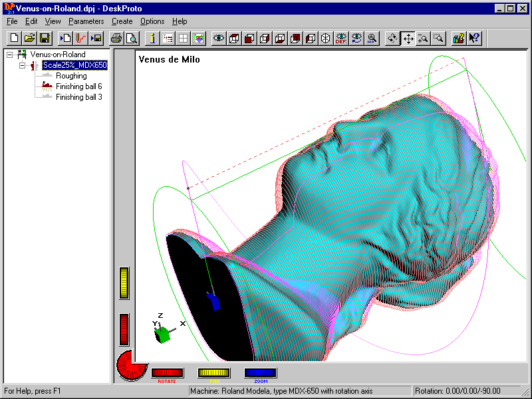Open the Help menu

(x=180, y=21)
